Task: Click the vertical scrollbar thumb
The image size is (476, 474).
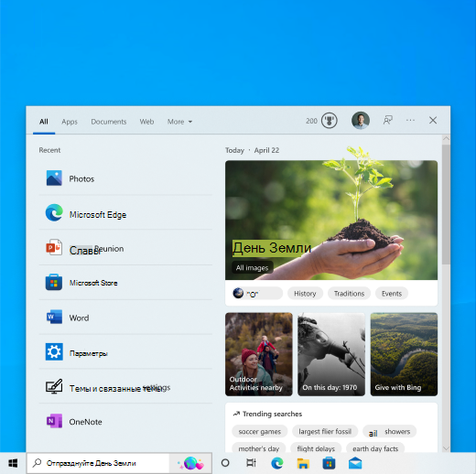Action: (x=446, y=205)
